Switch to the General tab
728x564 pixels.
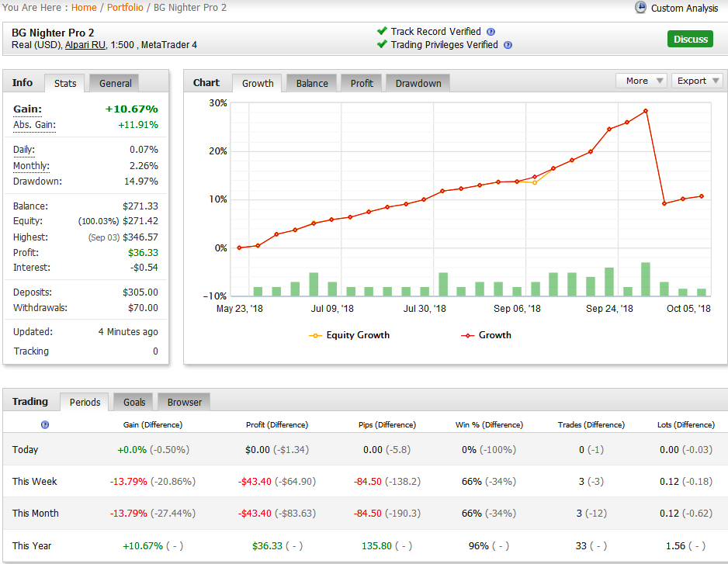coord(115,84)
